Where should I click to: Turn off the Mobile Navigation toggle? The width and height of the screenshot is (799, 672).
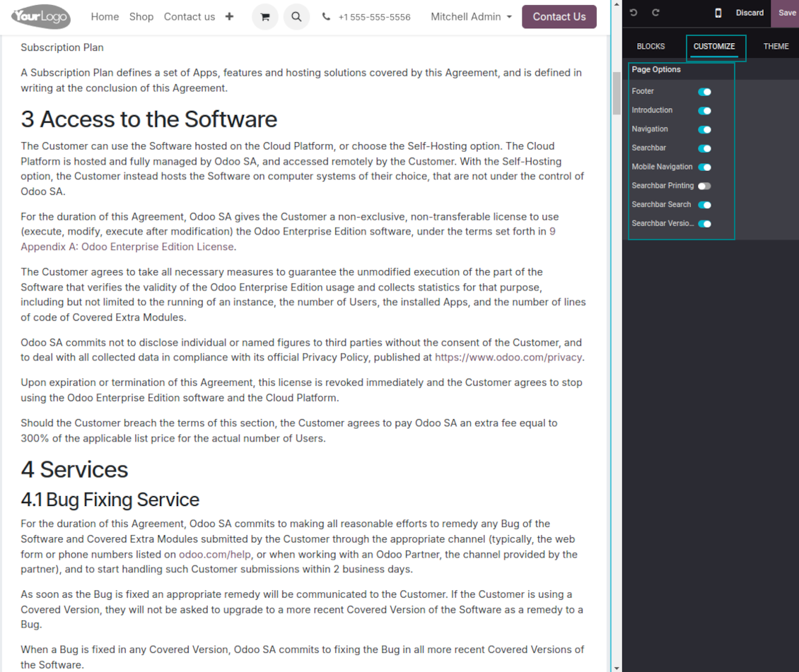(704, 167)
